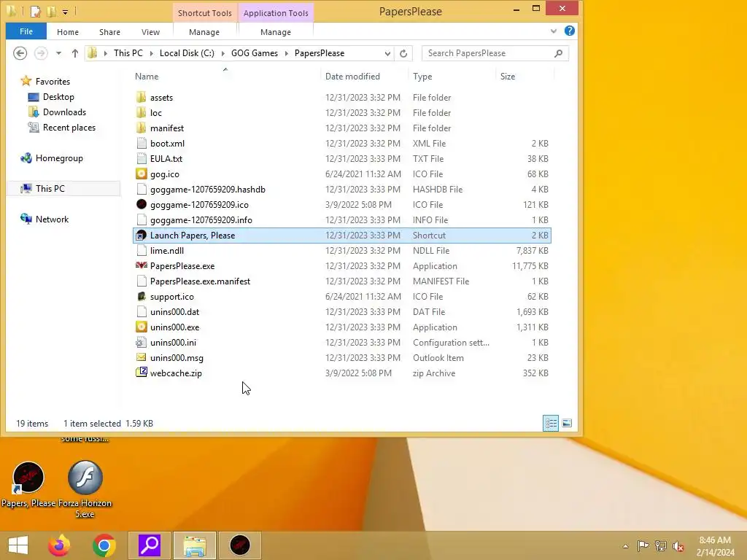
Task: Open the purple Search taskbar app
Action: coord(150,545)
